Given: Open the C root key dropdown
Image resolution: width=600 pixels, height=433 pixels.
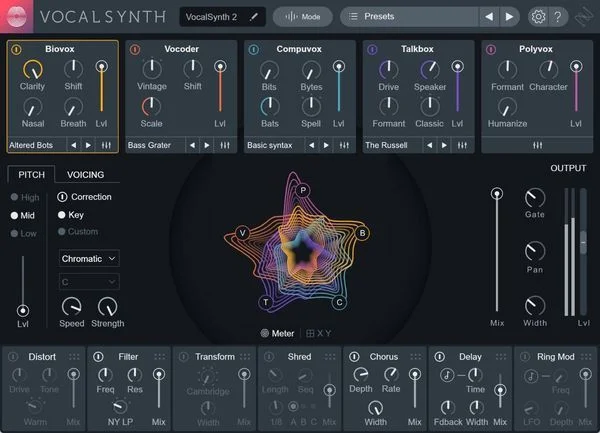Looking at the screenshot, I should (89, 282).
